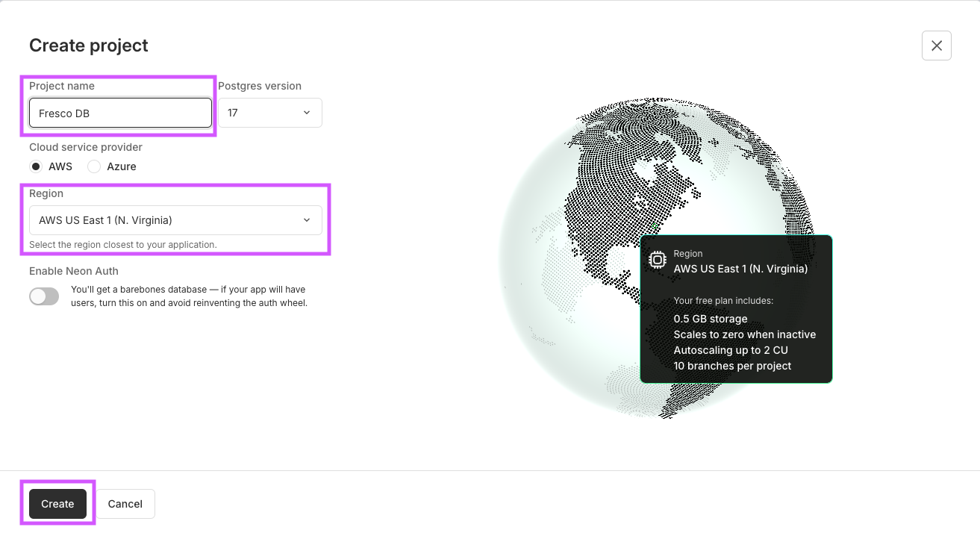This screenshot has height=533, width=980.
Task: Enable the Neon Auth toggle switch
Action: (44, 296)
